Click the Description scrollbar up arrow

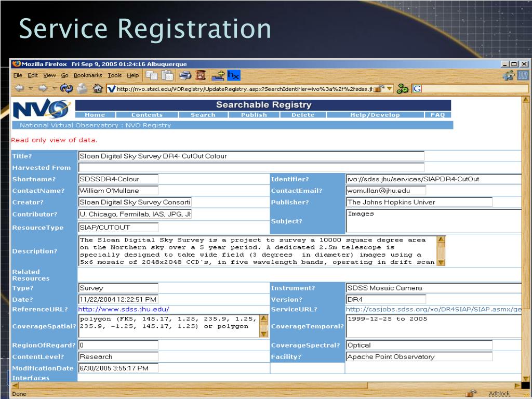[441, 240]
